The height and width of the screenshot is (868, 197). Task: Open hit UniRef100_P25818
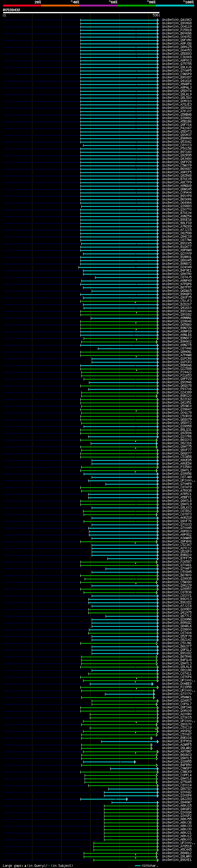click(177, 30)
